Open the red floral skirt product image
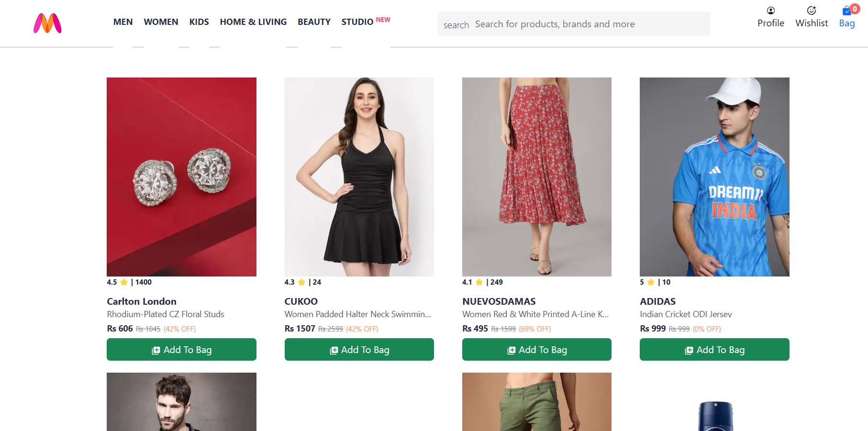 click(536, 177)
